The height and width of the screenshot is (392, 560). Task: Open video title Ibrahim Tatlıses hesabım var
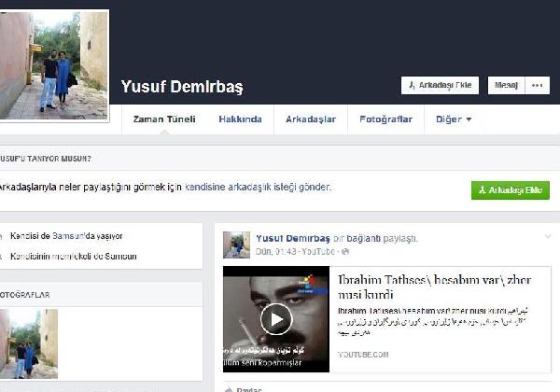(434, 287)
